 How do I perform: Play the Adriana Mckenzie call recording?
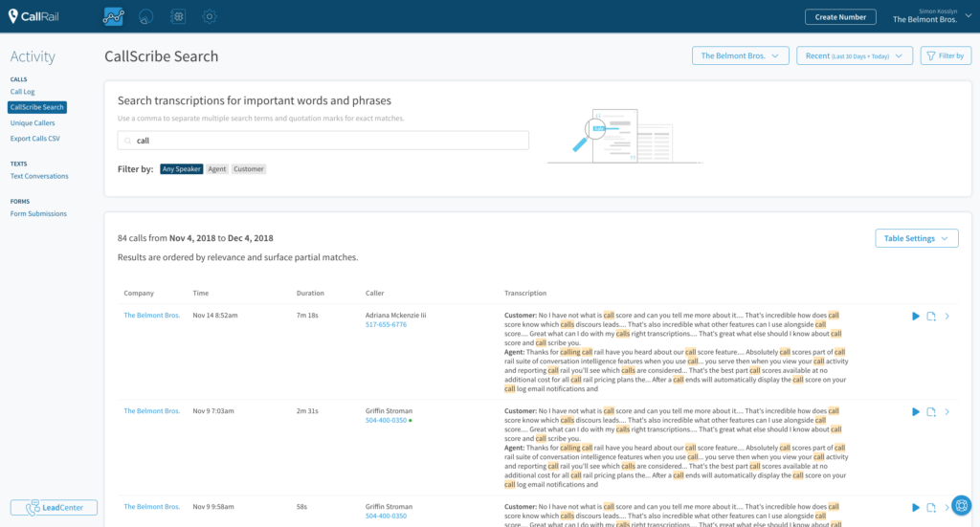click(x=915, y=316)
